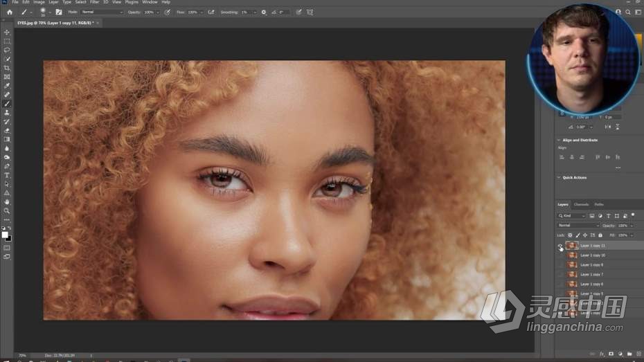The width and height of the screenshot is (644, 362).
Task: Select the Eraser tool
Action: coord(7,131)
